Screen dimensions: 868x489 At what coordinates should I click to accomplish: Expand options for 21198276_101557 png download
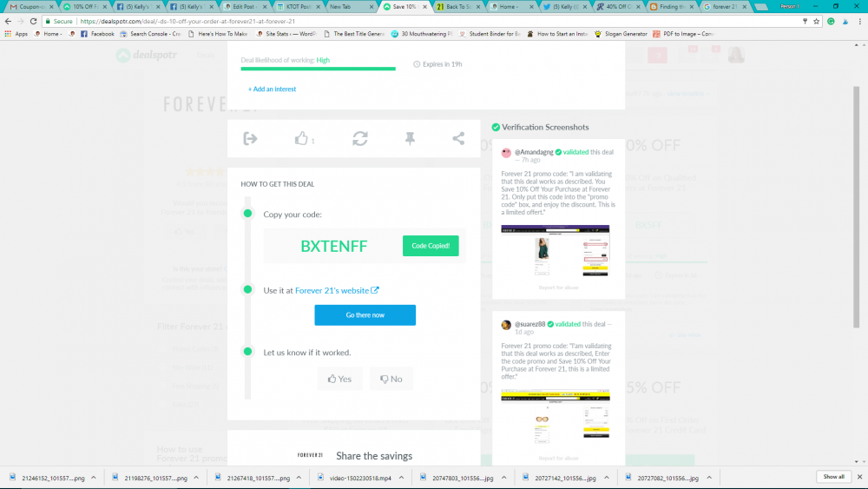coord(196,478)
